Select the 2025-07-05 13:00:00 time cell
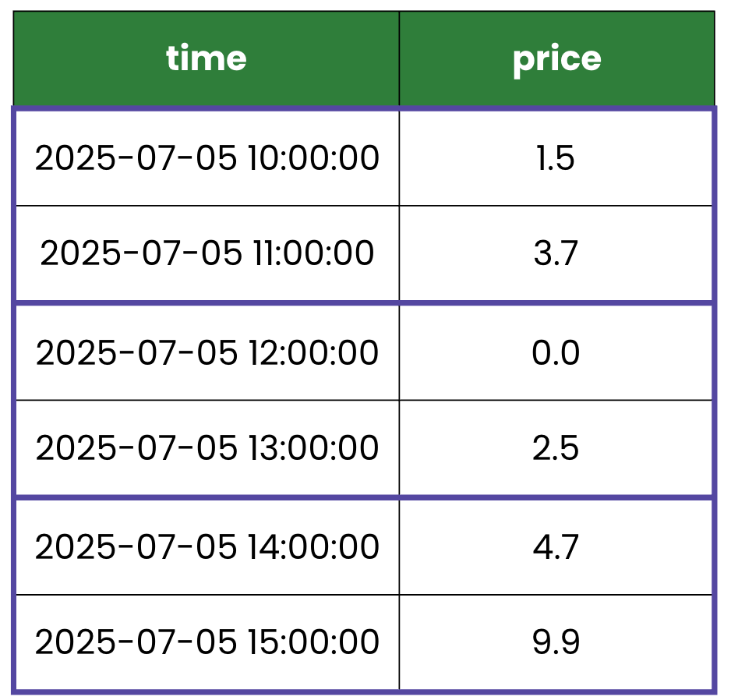The image size is (731, 700). point(207,448)
